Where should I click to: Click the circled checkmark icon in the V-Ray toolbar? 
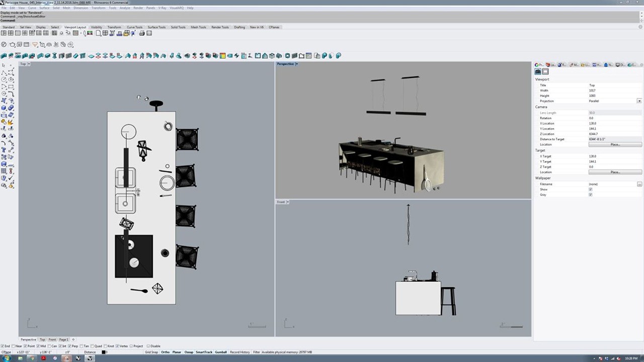coord(4,44)
